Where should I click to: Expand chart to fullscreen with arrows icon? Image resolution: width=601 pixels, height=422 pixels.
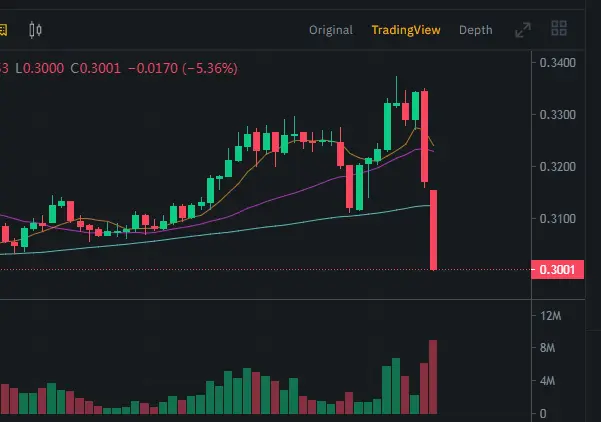(x=523, y=30)
